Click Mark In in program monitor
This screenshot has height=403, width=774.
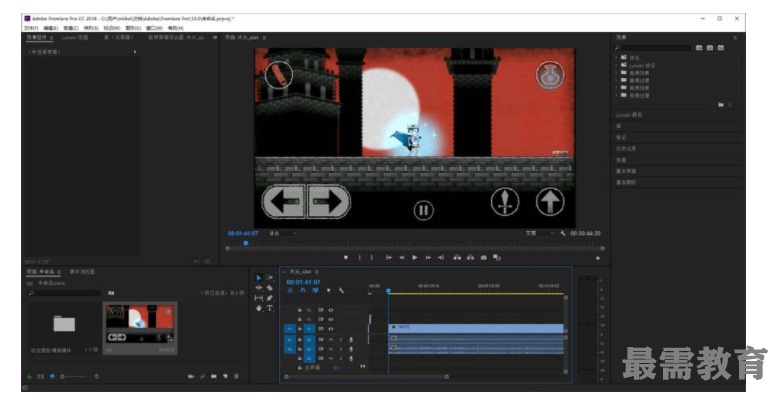tap(359, 257)
